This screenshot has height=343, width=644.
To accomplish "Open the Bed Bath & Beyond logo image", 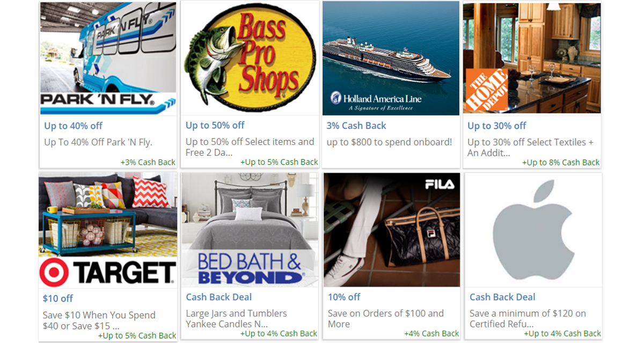I will click(250, 268).
